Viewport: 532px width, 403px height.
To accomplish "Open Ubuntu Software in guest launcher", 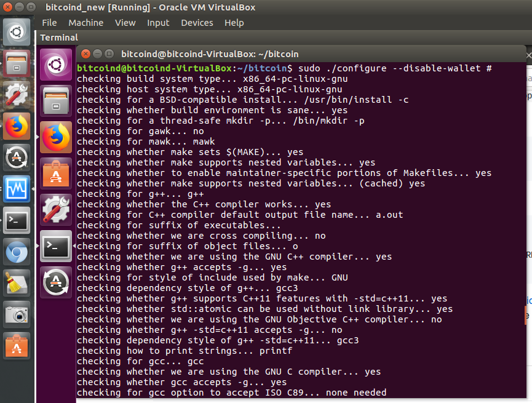I will point(56,174).
